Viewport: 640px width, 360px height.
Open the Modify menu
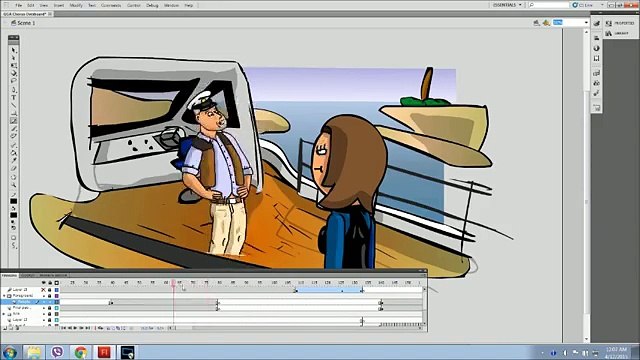point(76,5)
